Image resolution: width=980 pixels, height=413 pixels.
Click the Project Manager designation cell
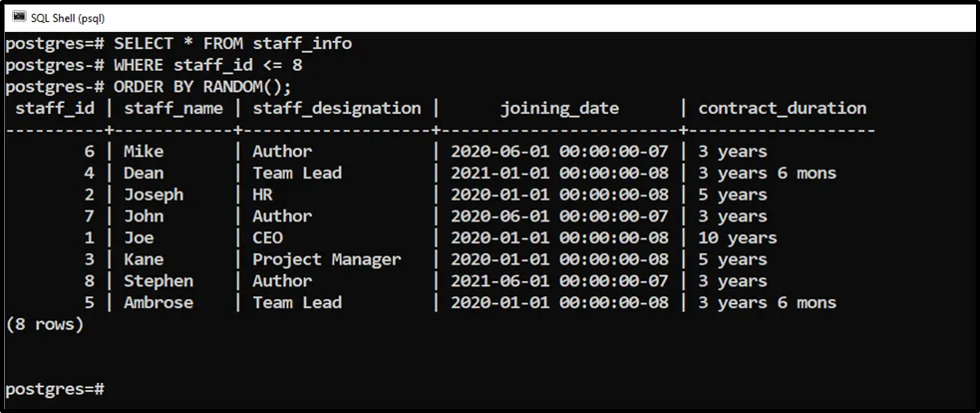[x=327, y=259]
